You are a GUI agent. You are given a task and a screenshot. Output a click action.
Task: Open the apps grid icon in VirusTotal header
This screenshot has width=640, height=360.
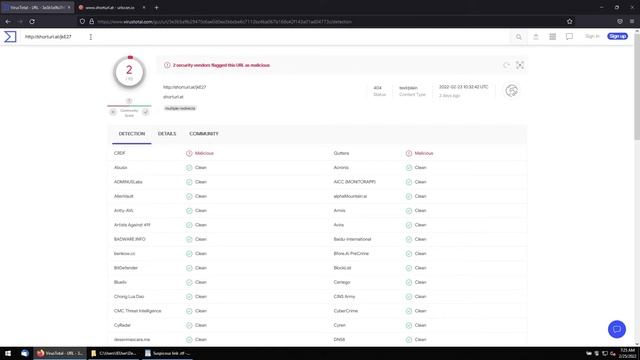(553, 37)
